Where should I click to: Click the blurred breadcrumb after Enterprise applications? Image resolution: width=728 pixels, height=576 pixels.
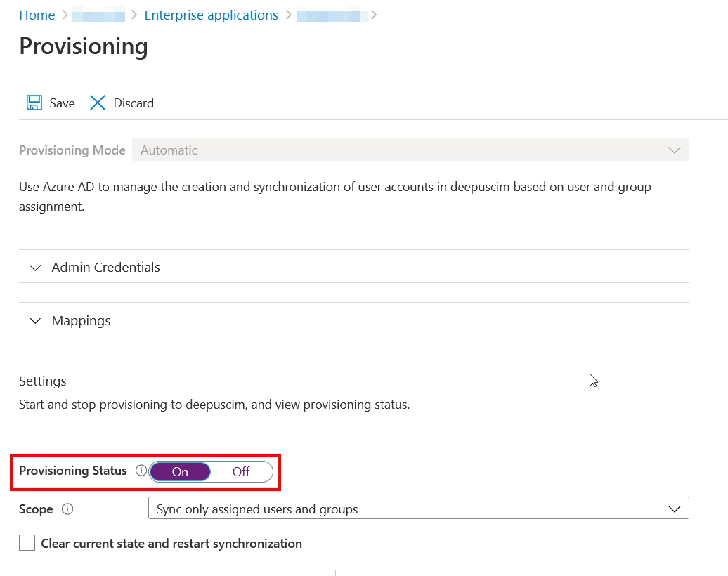click(332, 15)
